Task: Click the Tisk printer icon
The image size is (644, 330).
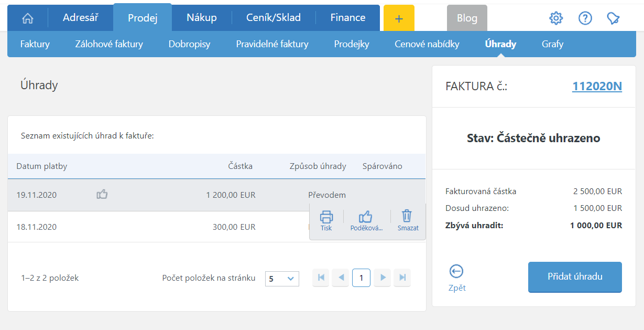Action: click(326, 217)
